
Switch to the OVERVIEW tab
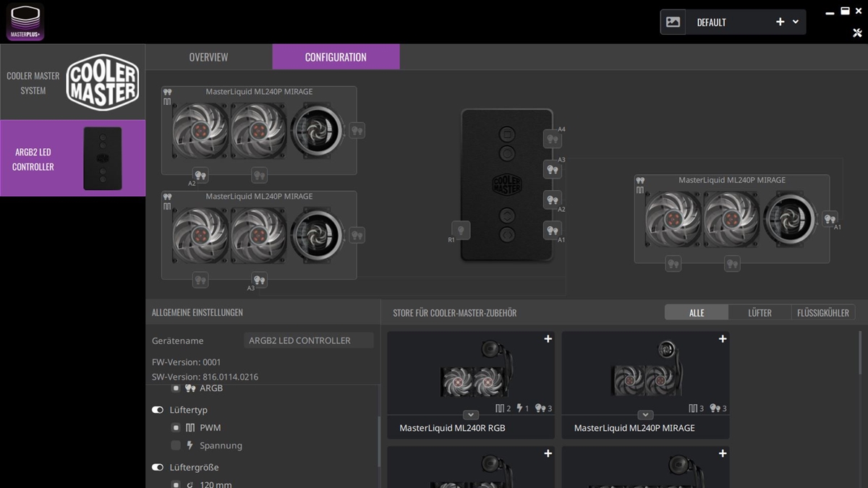pos(208,57)
